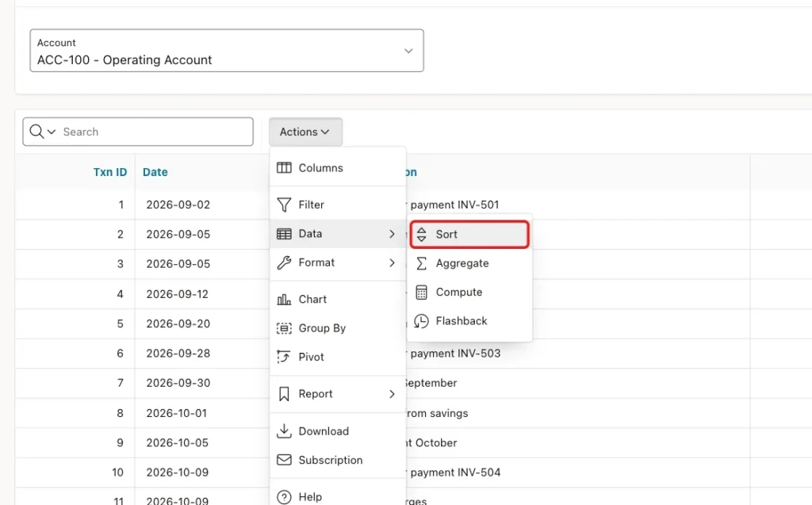Click the Txn ID column header
Screen dimensions: 812x505
(109, 172)
